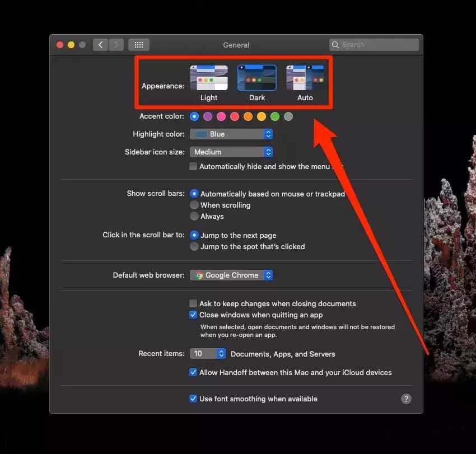This screenshot has width=476, height=454.
Task: Click the Dark label under the appearance options
Action: pos(257,98)
